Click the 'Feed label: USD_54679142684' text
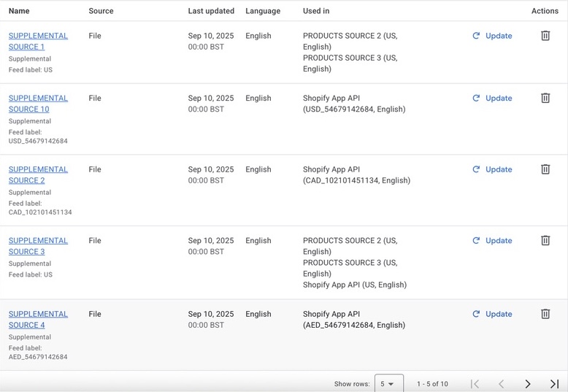 [38, 137]
